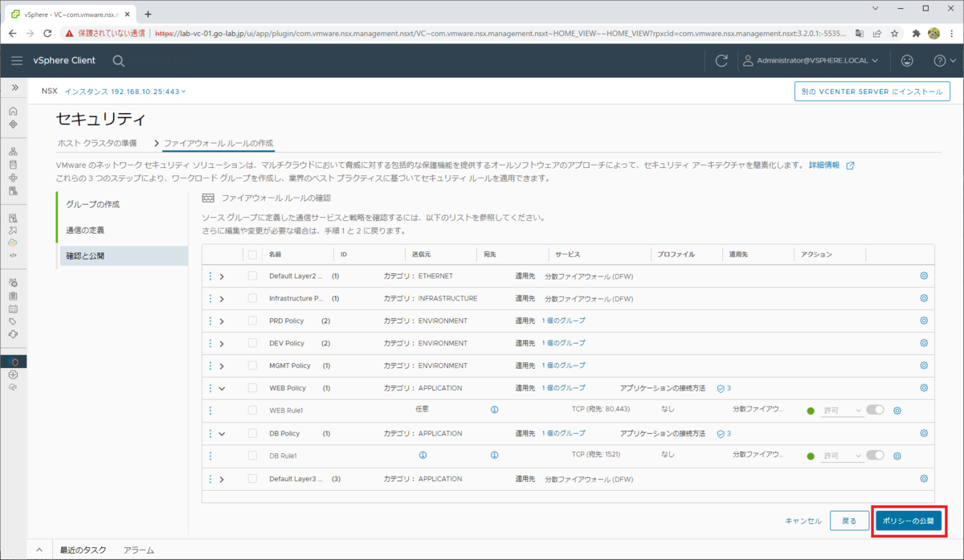Viewport: 964px width, 560px height.
Task: Expand the PRD Policy row
Action: coord(222,321)
